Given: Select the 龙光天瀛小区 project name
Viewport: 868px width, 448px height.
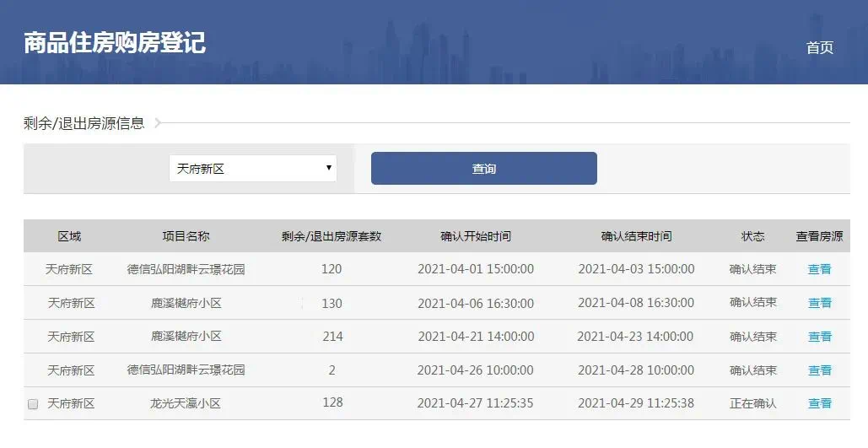Looking at the screenshot, I should [186, 403].
